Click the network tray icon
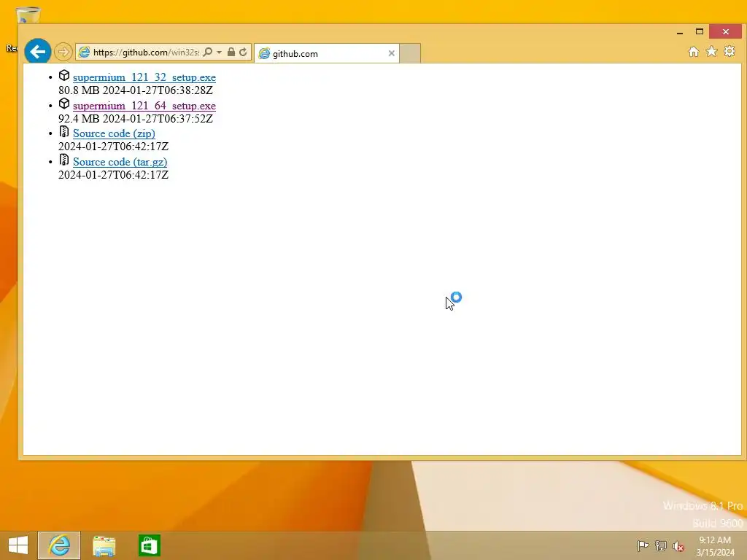 click(x=661, y=545)
